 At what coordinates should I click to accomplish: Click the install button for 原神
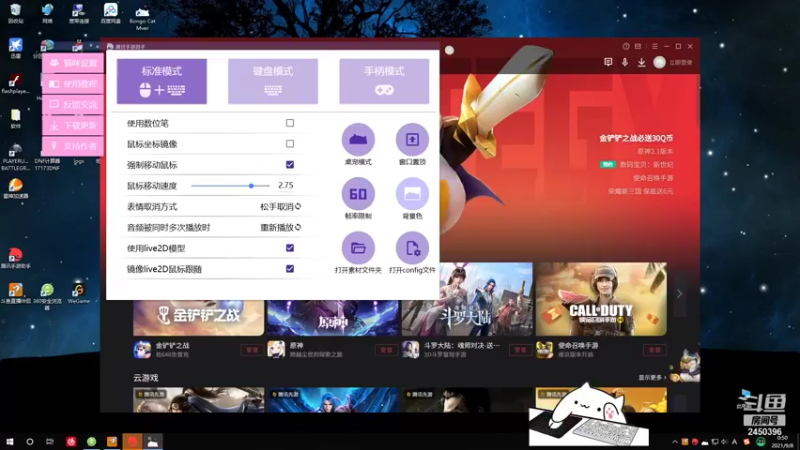386,350
